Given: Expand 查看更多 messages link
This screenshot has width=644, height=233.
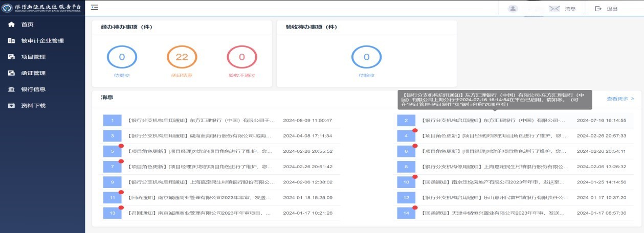Looking at the screenshot, I should 620,99.
